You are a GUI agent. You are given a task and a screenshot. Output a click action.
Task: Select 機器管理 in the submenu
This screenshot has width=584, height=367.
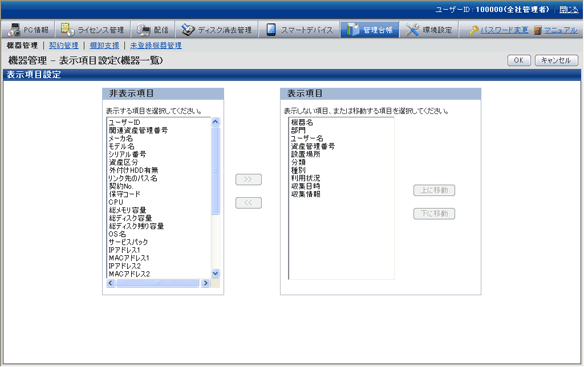tap(22, 45)
